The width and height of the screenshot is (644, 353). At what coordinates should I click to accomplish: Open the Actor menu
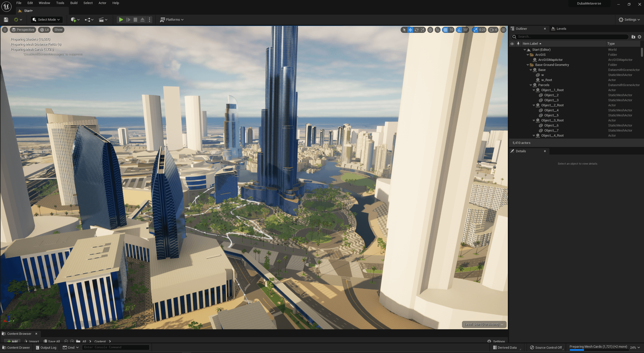pos(102,3)
